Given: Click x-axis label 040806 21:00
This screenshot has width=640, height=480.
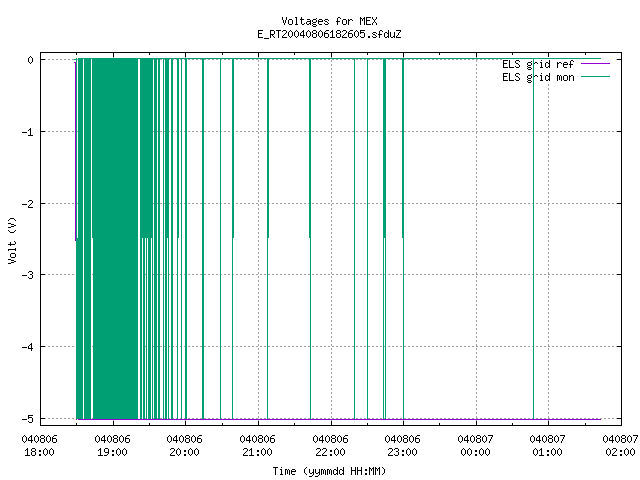Looking at the screenshot, I should 258,446.
